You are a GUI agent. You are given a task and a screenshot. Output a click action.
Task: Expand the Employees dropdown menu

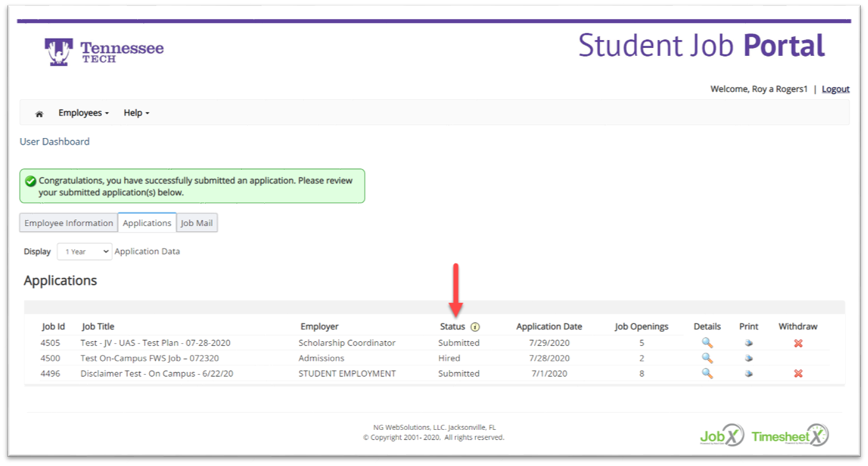83,113
